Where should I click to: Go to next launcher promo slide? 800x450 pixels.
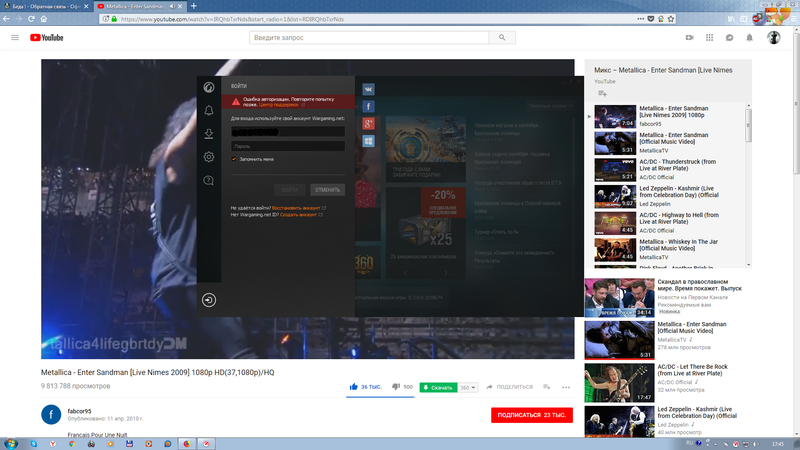[x=445, y=273]
